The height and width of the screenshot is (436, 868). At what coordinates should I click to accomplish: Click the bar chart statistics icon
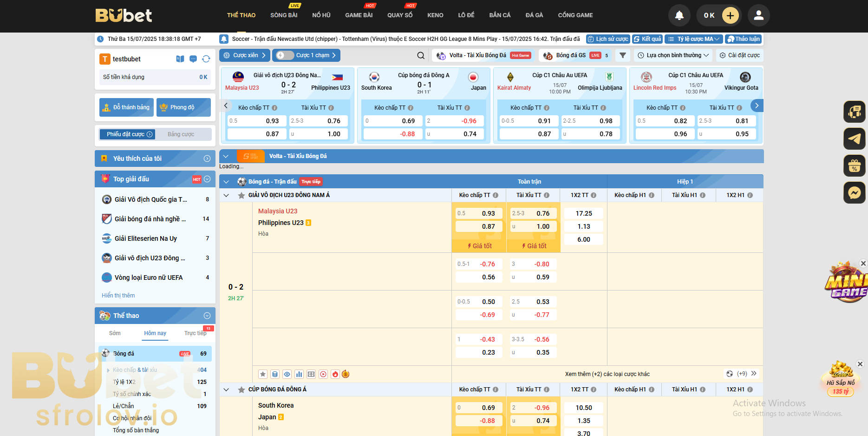[x=299, y=374]
